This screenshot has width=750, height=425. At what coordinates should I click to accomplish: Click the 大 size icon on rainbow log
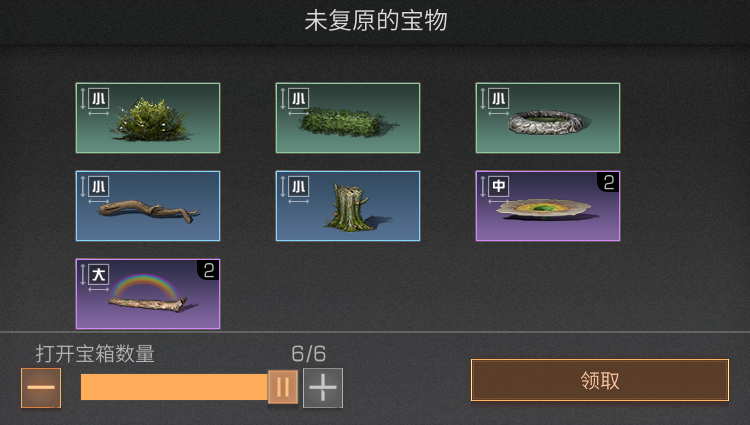point(99,275)
